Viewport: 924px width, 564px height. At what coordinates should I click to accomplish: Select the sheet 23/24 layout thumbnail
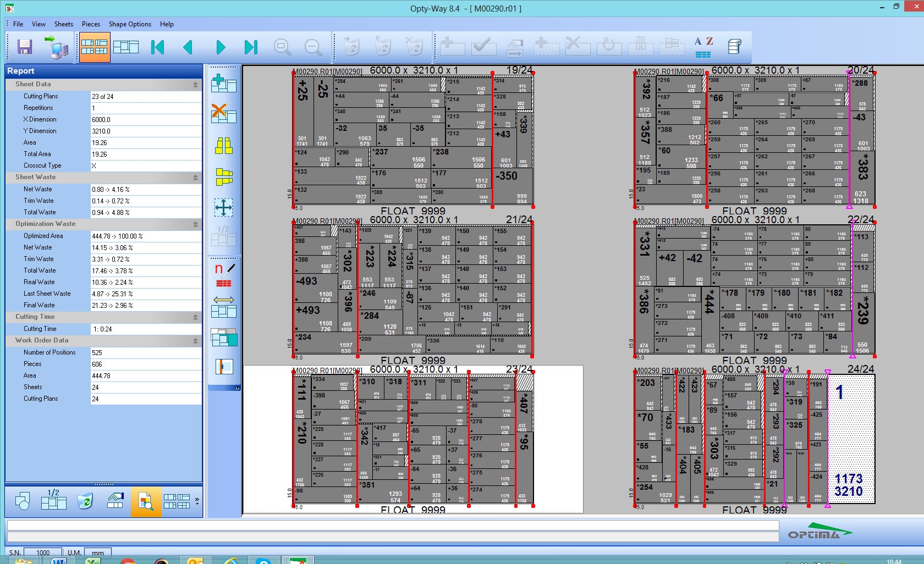[413, 439]
